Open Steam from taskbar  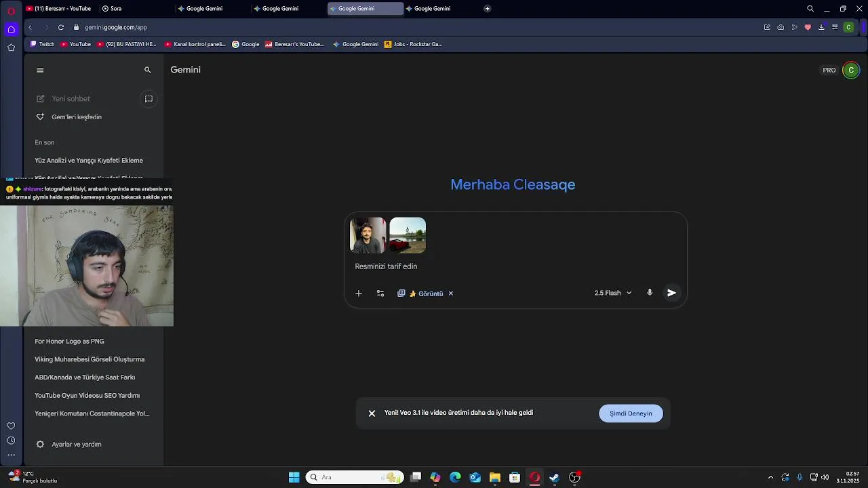pyautogui.click(x=554, y=477)
